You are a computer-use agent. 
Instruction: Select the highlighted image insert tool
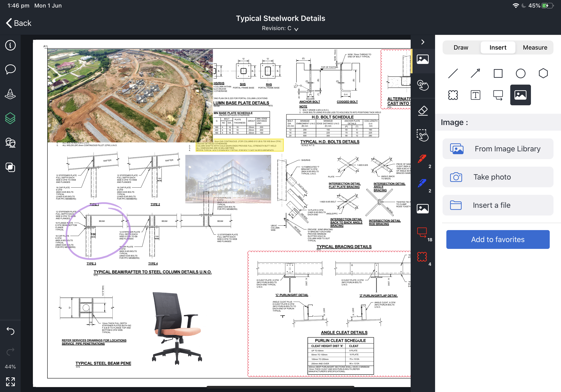pyautogui.click(x=520, y=95)
